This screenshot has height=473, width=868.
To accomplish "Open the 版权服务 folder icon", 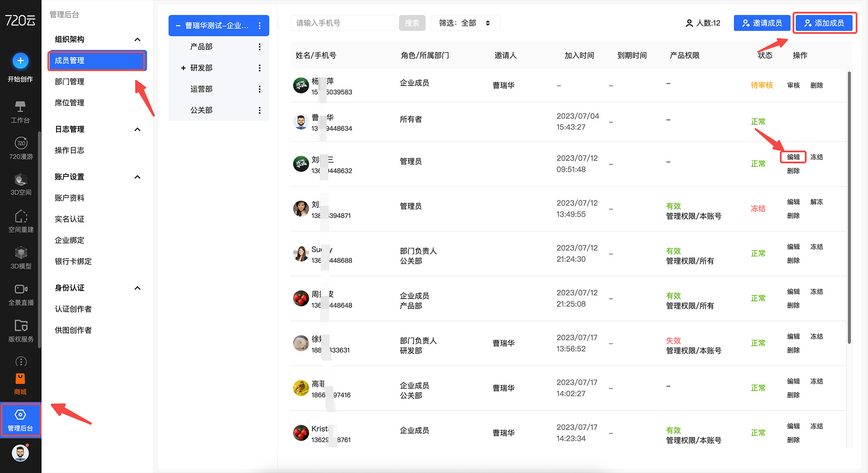I will tap(21, 326).
